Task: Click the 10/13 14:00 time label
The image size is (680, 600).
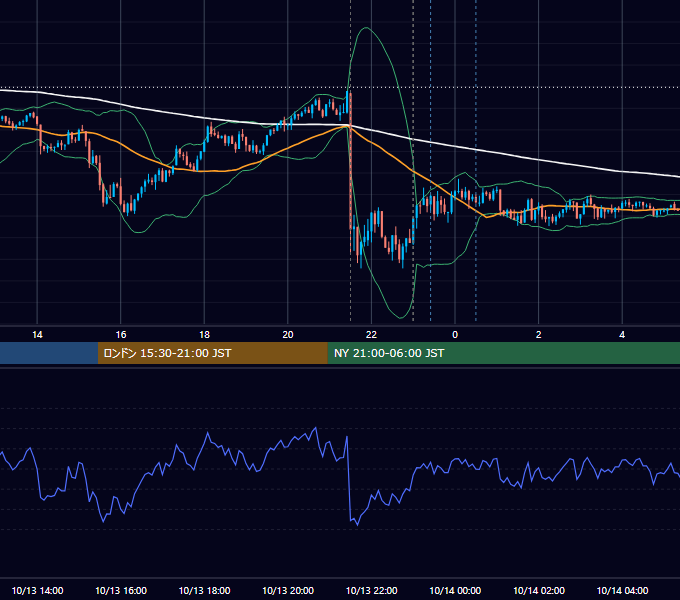Action: click(x=37, y=590)
